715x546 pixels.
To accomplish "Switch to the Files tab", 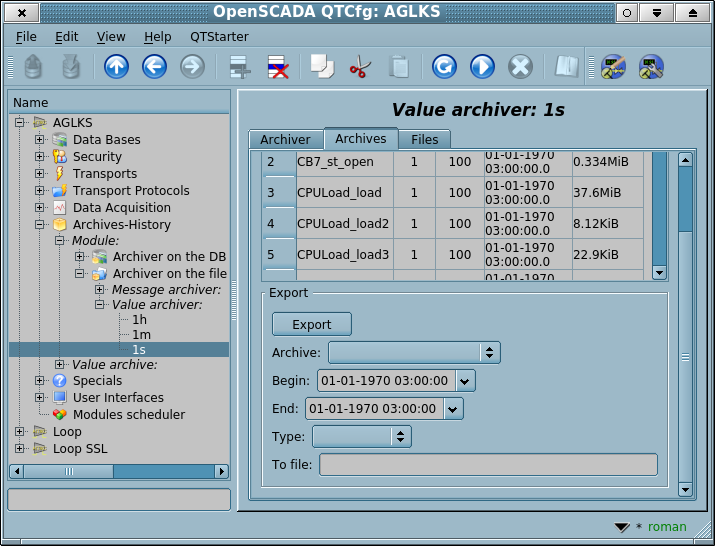I will (x=424, y=139).
